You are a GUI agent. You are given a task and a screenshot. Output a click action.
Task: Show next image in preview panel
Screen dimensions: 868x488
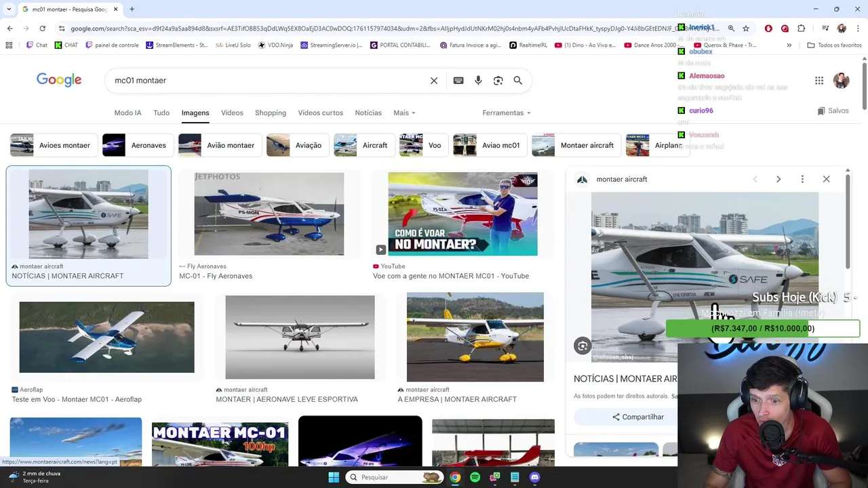(778, 179)
